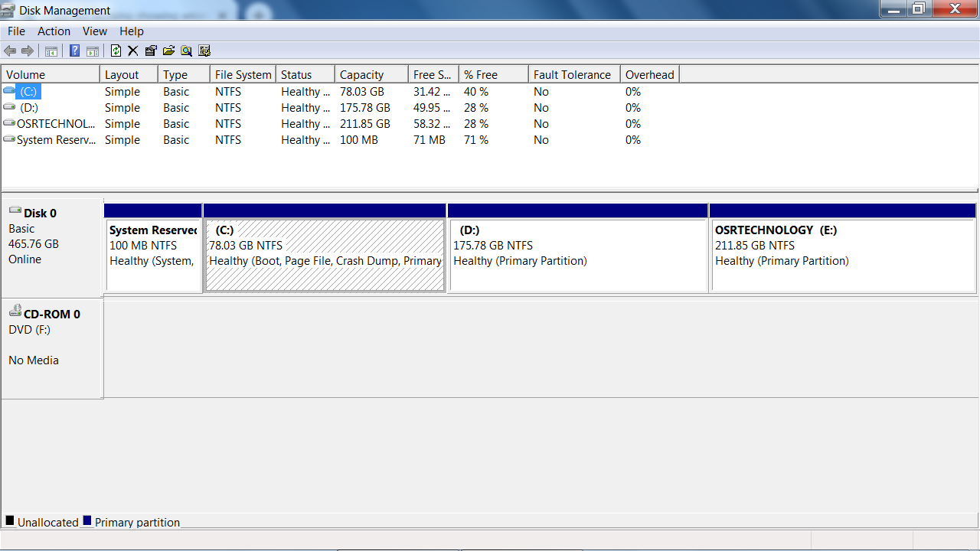Screen dimensions: 980x551
Task: Open the View menu
Action: (95, 31)
